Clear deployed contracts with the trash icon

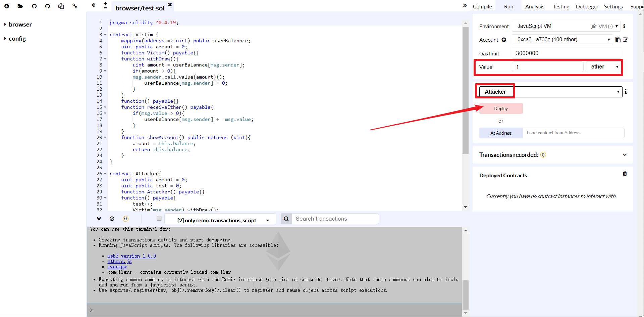(x=625, y=174)
